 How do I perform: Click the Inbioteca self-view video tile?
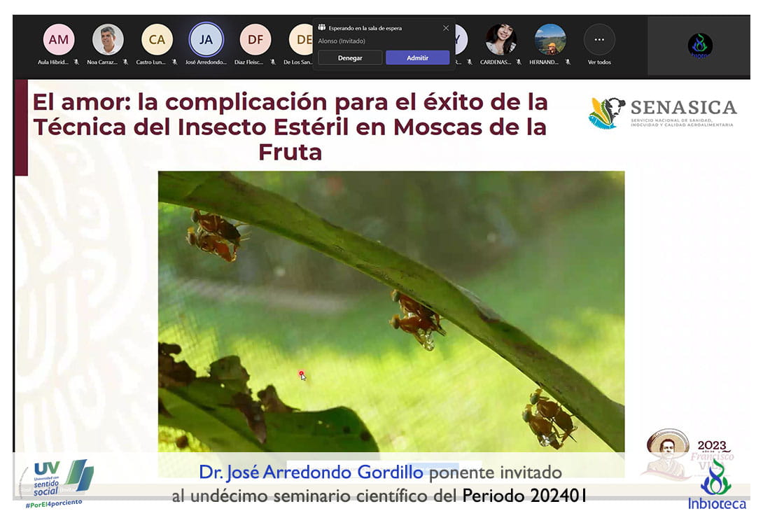tap(699, 45)
